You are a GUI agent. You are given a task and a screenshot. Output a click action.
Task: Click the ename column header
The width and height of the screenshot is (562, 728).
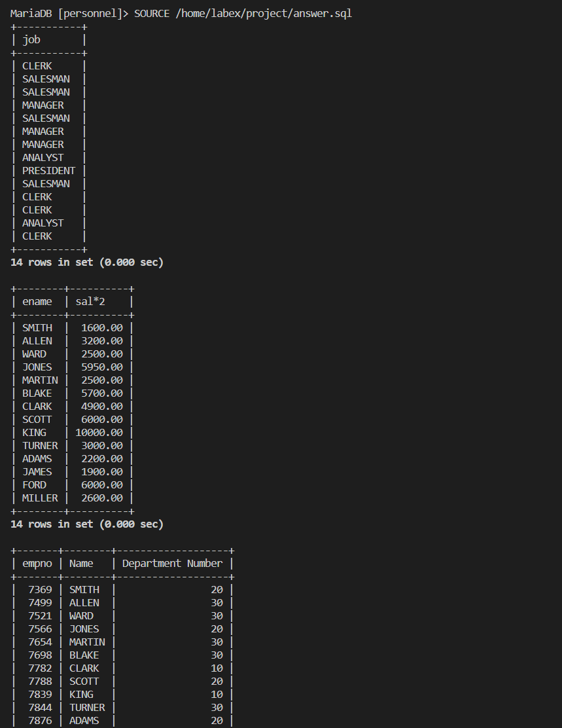[x=37, y=301]
